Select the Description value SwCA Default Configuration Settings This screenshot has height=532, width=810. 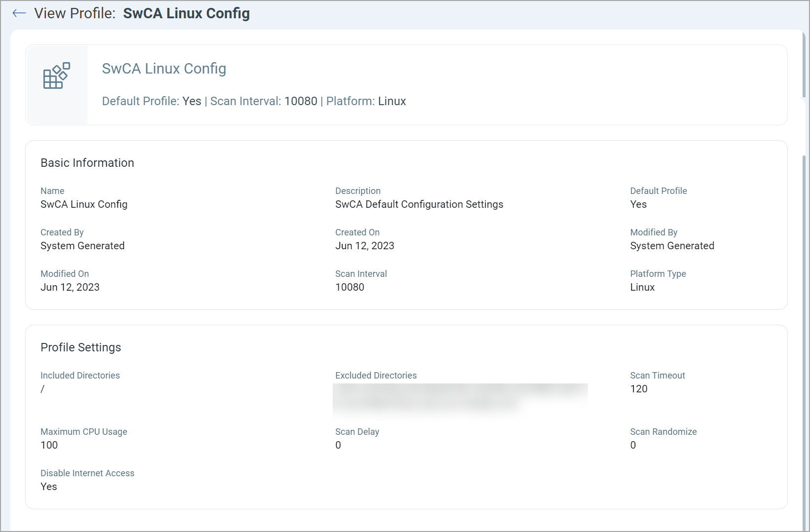coord(419,204)
